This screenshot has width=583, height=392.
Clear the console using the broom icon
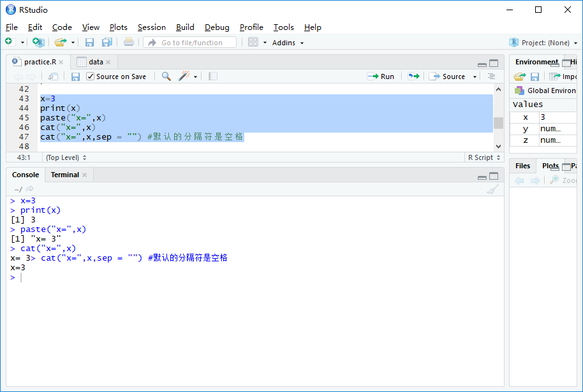(x=492, y=189)
